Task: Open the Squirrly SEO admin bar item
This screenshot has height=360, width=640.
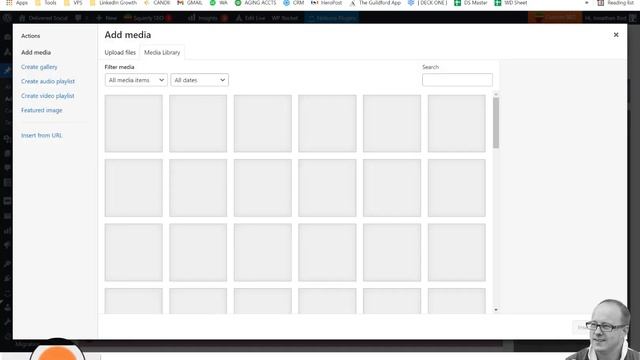Action: click(x=148, y=18)
